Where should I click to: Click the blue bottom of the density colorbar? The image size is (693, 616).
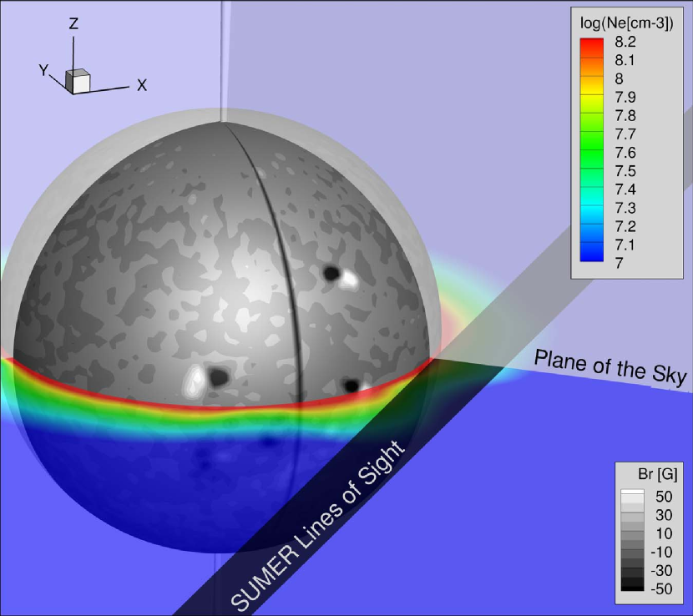(x=591, y=252)
